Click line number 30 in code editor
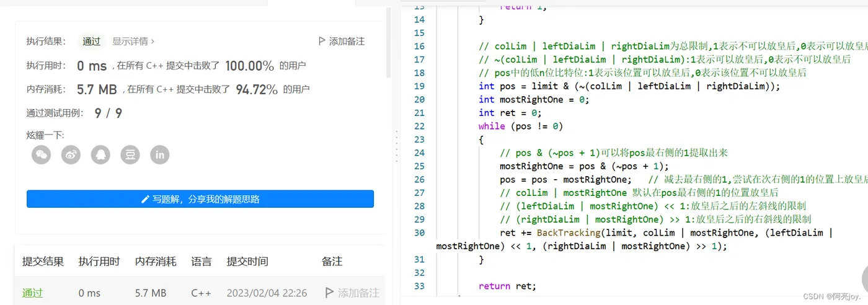The image size is (868, 305). click(418, 232)
